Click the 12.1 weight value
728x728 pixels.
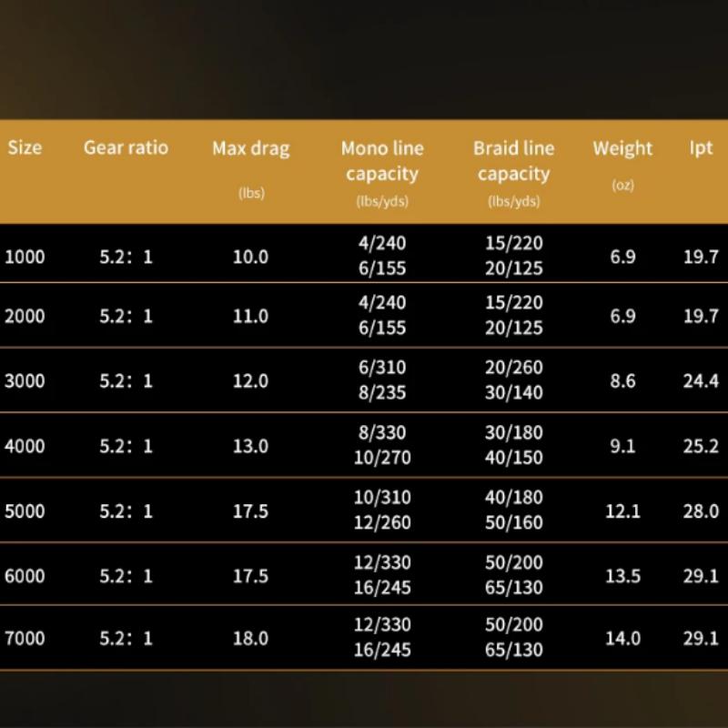(x=622, y=511)
